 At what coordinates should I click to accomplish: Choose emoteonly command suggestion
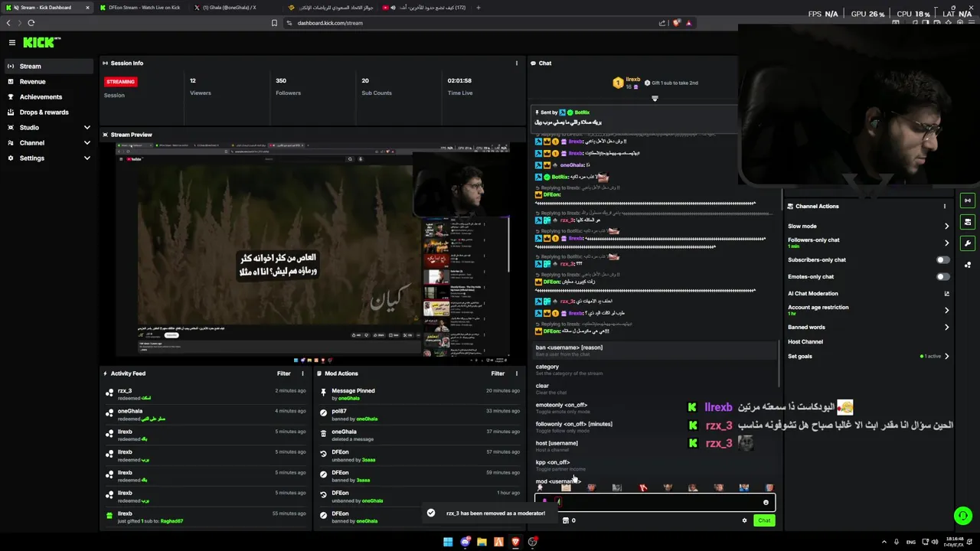655,408
